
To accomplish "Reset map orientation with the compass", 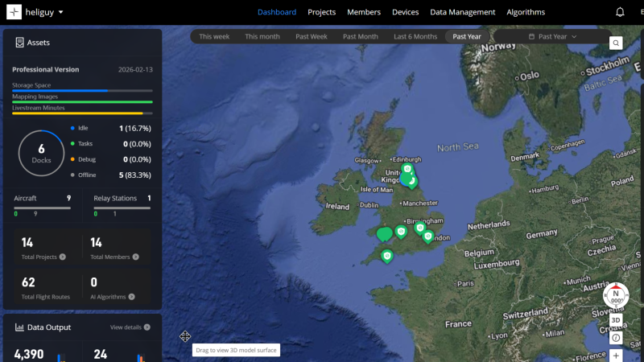I will (616, 294).
